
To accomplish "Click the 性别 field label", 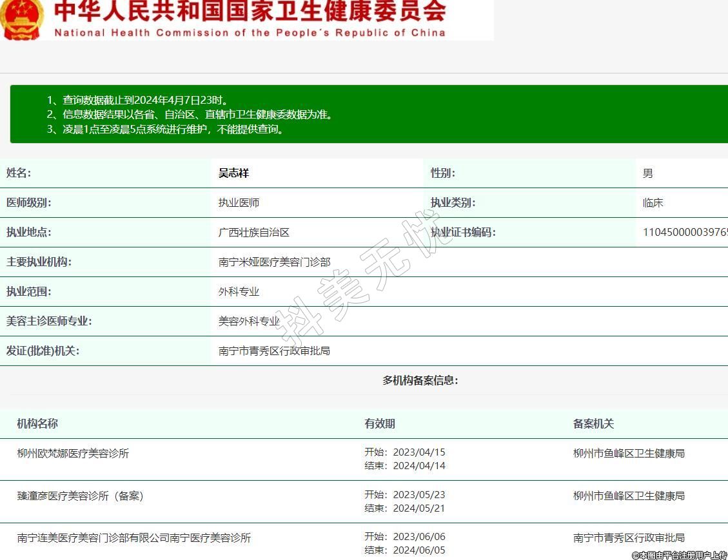I will [442, 173].
